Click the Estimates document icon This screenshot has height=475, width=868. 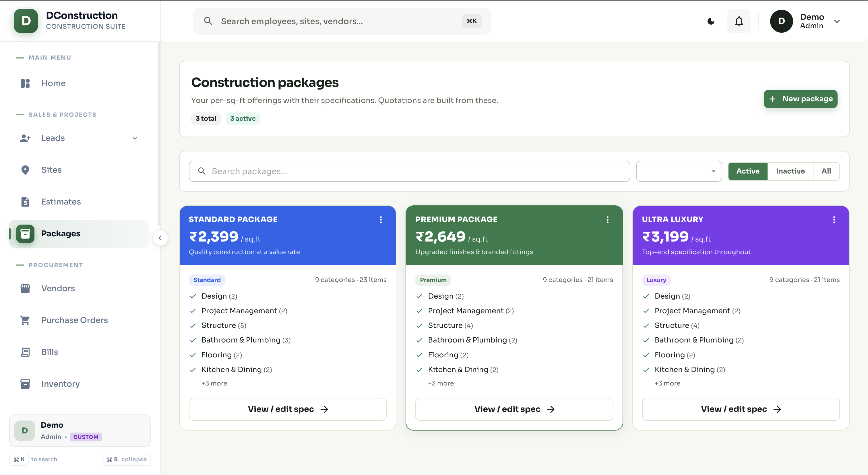click(x=25, y=202)
